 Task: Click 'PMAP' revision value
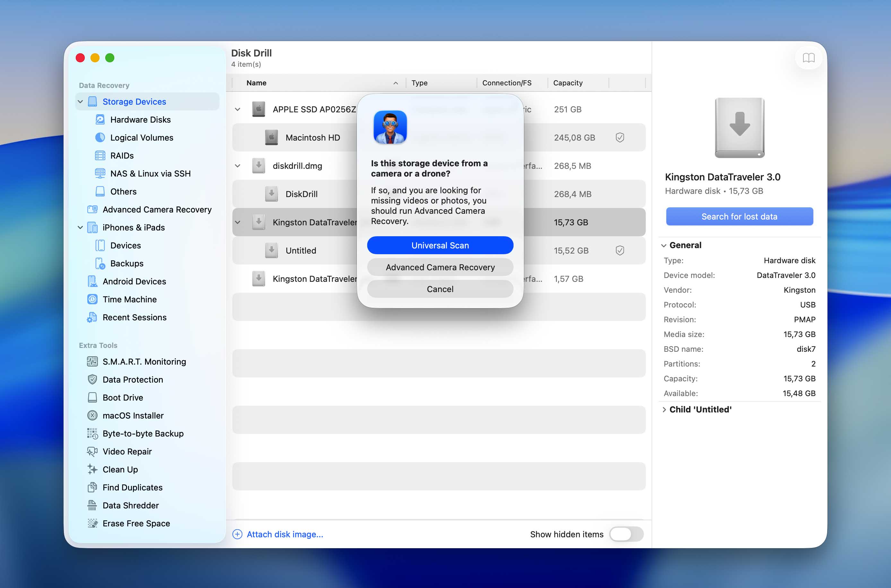tap(804, 320)
